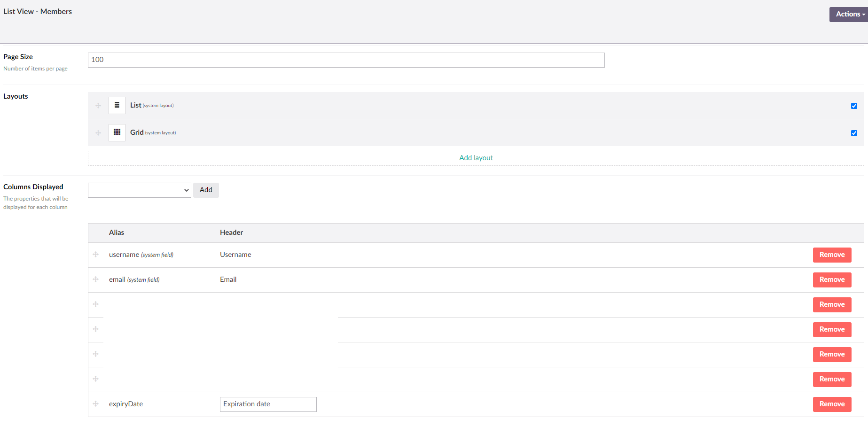Remove the username column
868x434 pixels.
pos(832,255)
